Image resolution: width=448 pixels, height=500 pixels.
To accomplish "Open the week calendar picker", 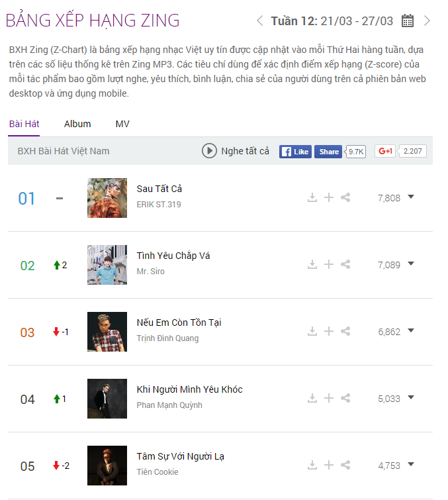I will click(408, 21).
